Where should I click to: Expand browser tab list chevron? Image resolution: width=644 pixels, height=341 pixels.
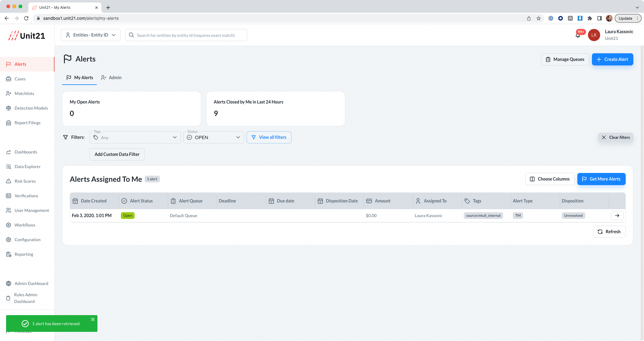coord(637,8)
